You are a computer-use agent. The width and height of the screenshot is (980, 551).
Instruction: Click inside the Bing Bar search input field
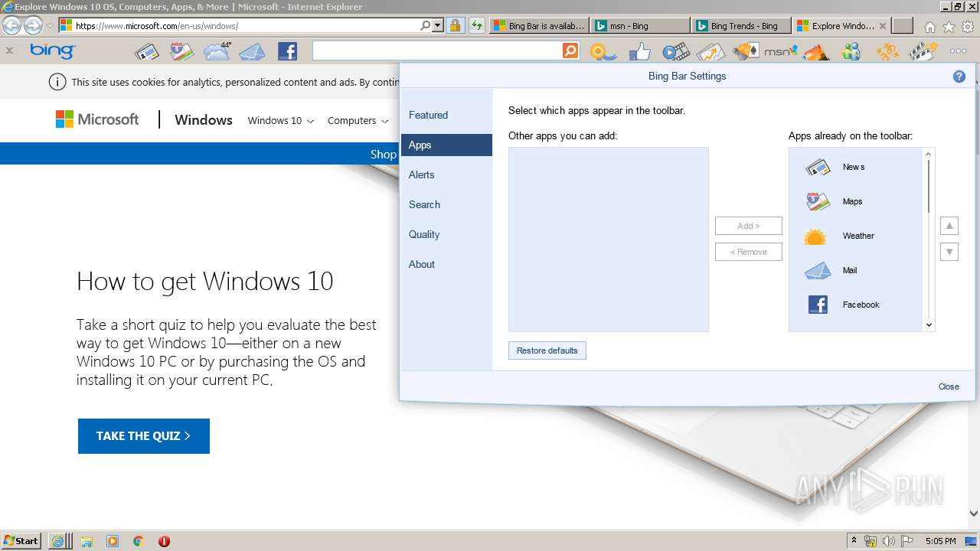coord(437,51)
